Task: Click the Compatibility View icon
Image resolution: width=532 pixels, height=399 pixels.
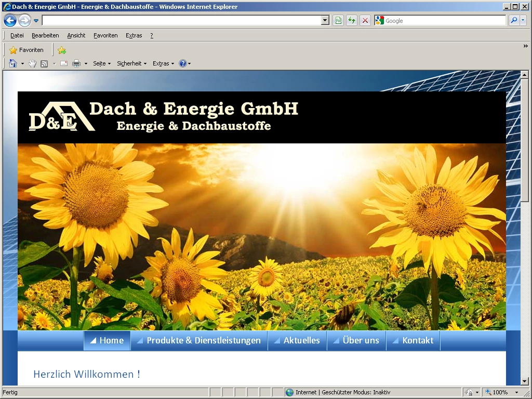Action: point(338,20)
